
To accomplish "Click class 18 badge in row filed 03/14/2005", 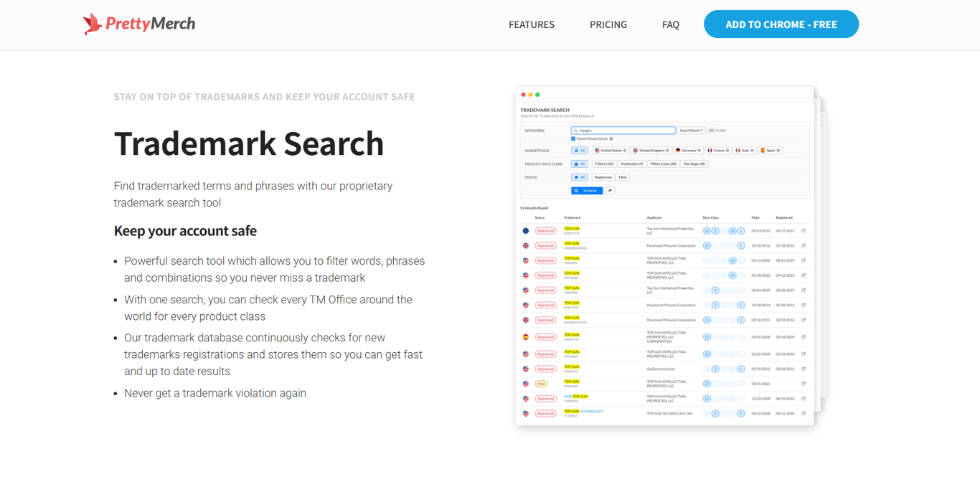I will click(732, 260).
